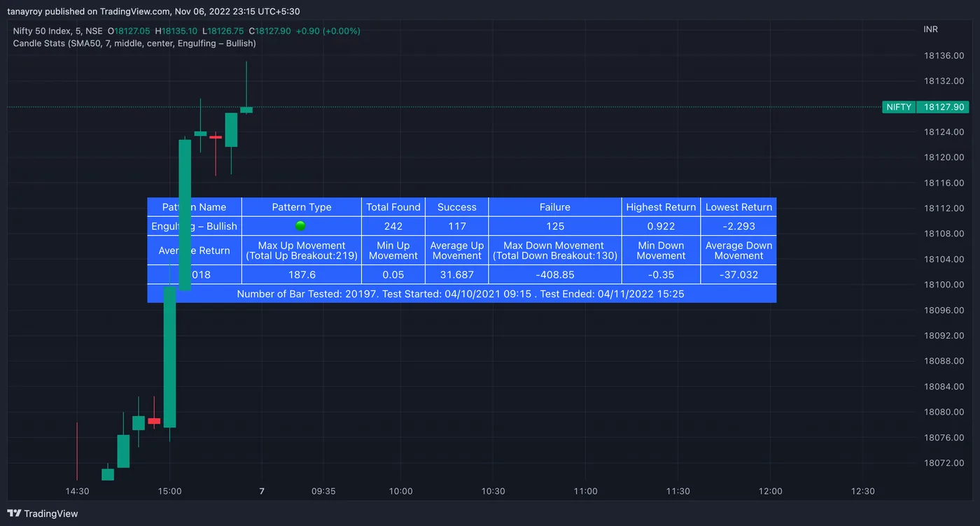Click the Number of Bar Tested footer row
Image resolution: width=980 pixels, height=526 pixels.
pos(461,294)
